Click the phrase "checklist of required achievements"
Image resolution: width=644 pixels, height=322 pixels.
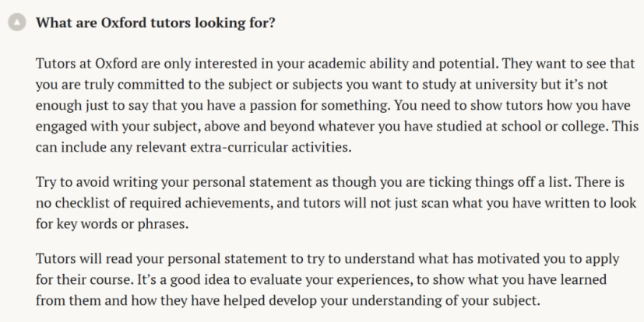coord(164,203)
